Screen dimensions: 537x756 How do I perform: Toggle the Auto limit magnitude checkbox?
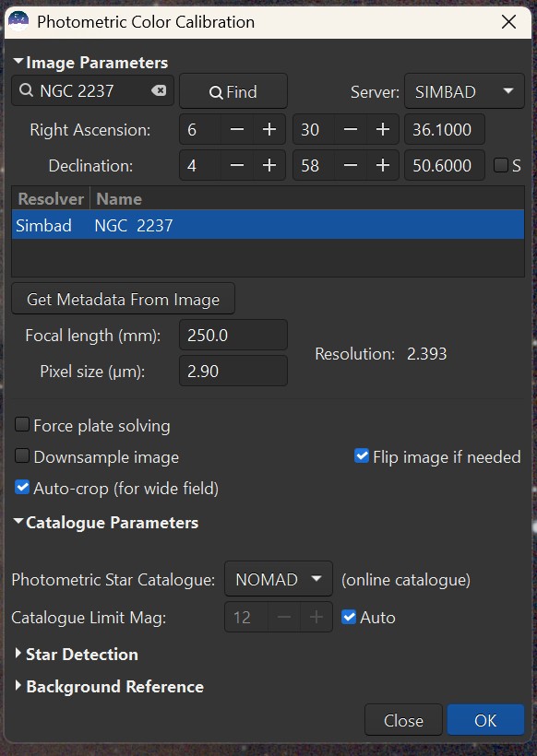(349, 617)
